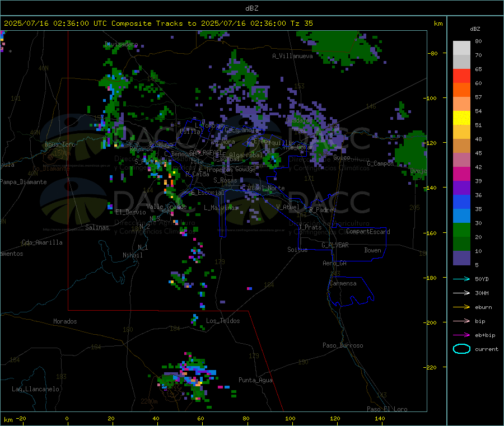Screen dimensions: 504x426
Task: Click the magenta eb+bip arrow in legend
Action: [x=461, y=335]
